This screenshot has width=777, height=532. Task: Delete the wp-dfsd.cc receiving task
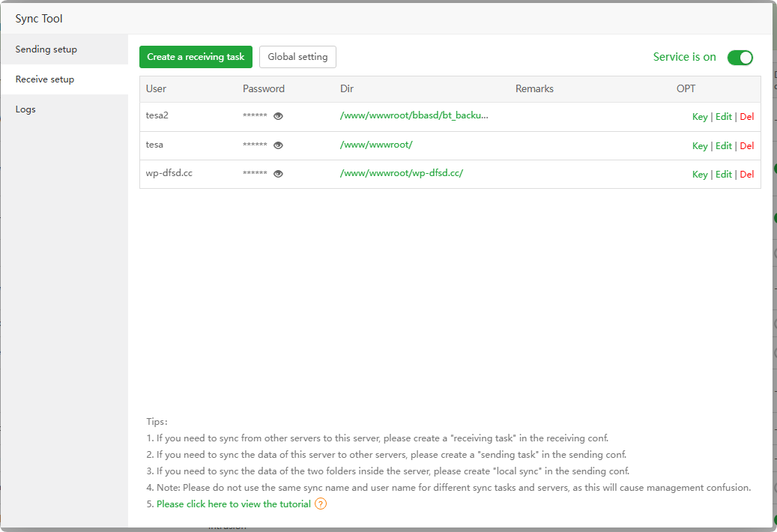point(747,175)
